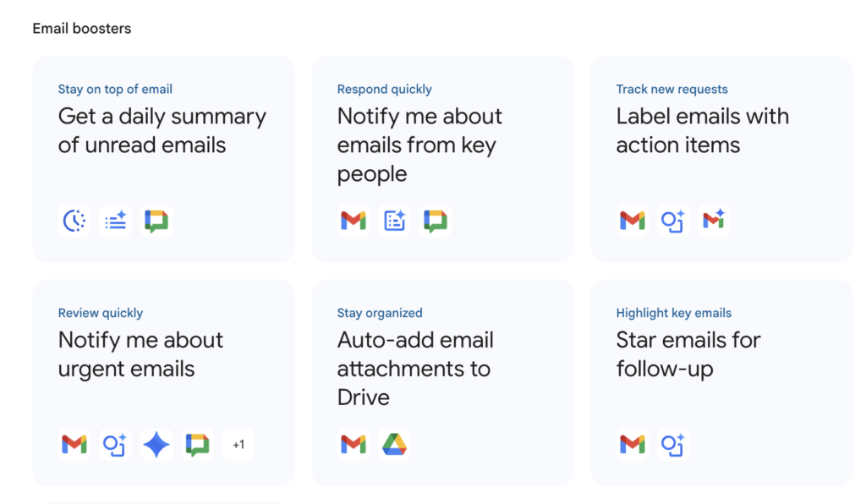Expand the +1 more apps badge

pos(238,445)
